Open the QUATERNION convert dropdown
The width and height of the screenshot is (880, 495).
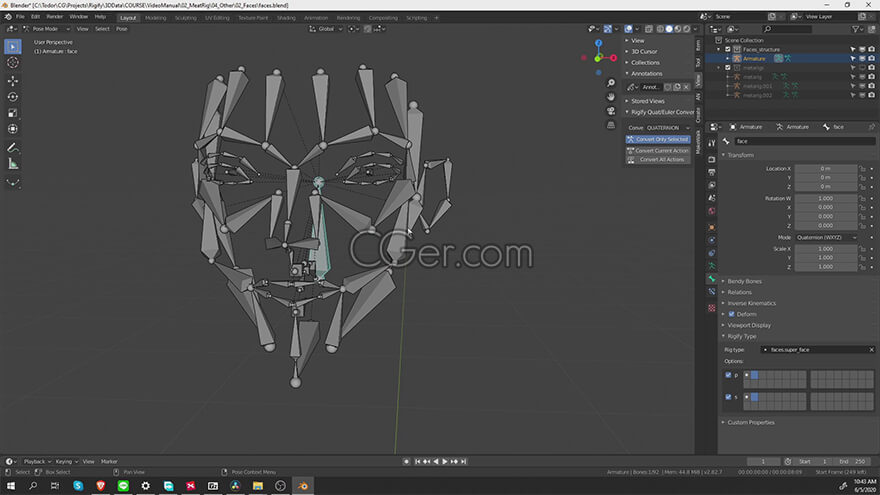pos(667,128)
